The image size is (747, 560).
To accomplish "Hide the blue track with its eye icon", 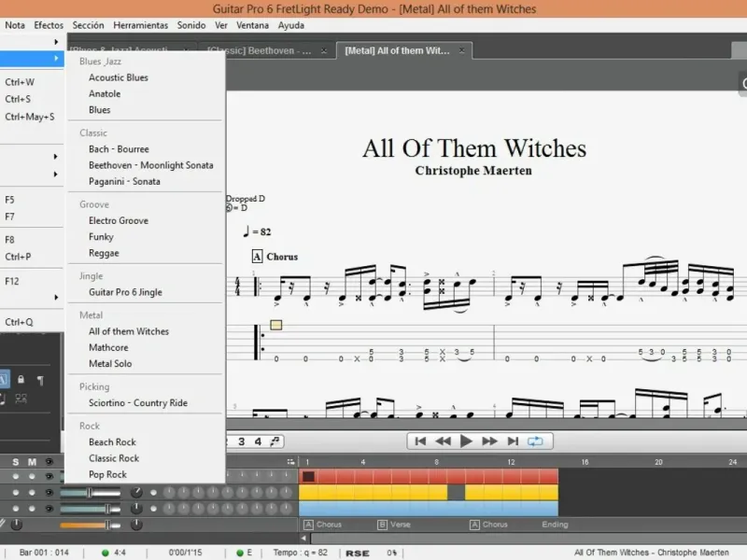I will click(x=49, y=509).
